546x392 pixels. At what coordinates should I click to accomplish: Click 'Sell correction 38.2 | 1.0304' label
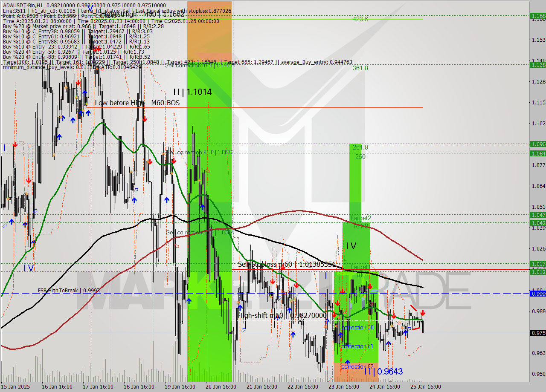pos(200,232)
